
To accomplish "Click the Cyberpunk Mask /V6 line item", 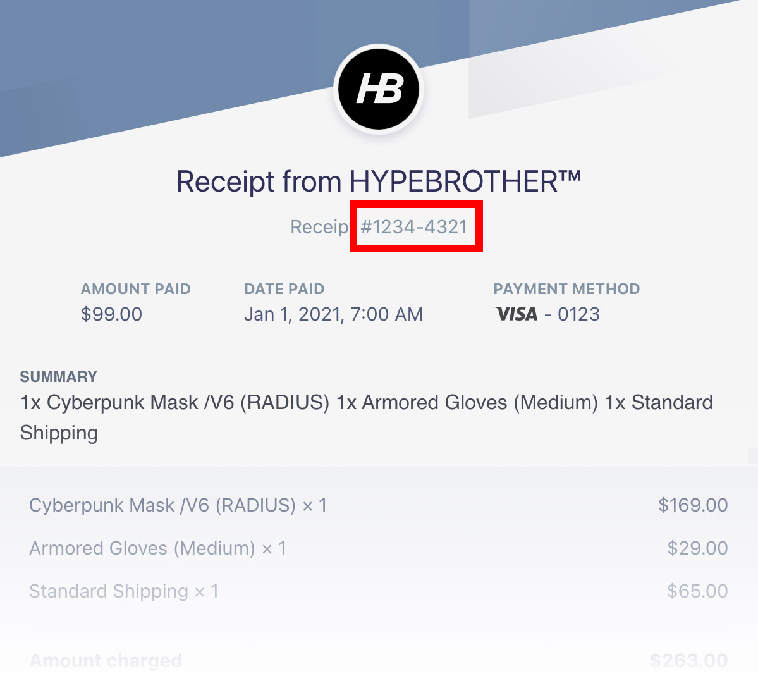I will tap(178, 505).
